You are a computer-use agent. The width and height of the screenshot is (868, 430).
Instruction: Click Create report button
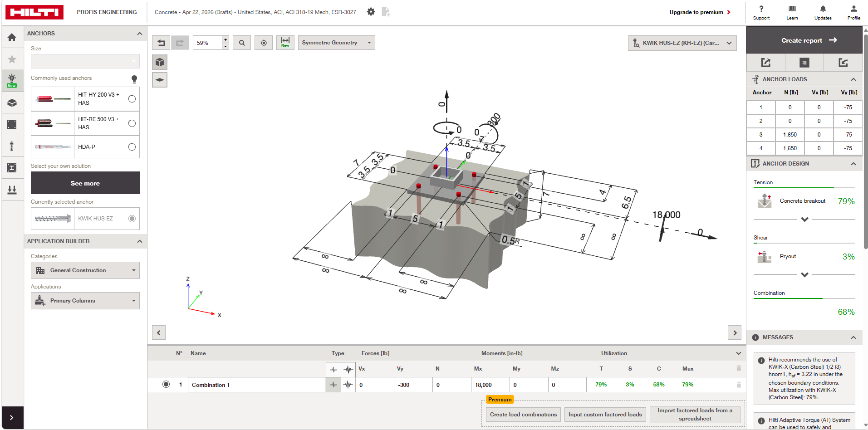point(804,40)
